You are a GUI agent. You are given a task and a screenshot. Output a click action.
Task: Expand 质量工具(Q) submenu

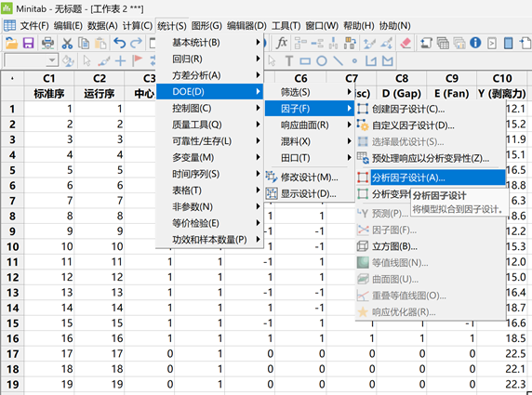[x=209, y=125]
